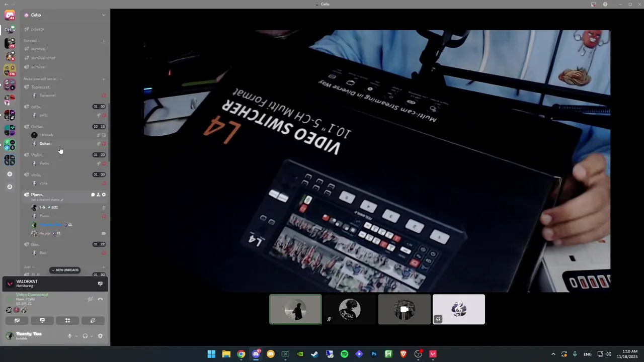Open Inbox icon in title bar
The width and height of the screenshot is (644, 362).
coord(593,4)
